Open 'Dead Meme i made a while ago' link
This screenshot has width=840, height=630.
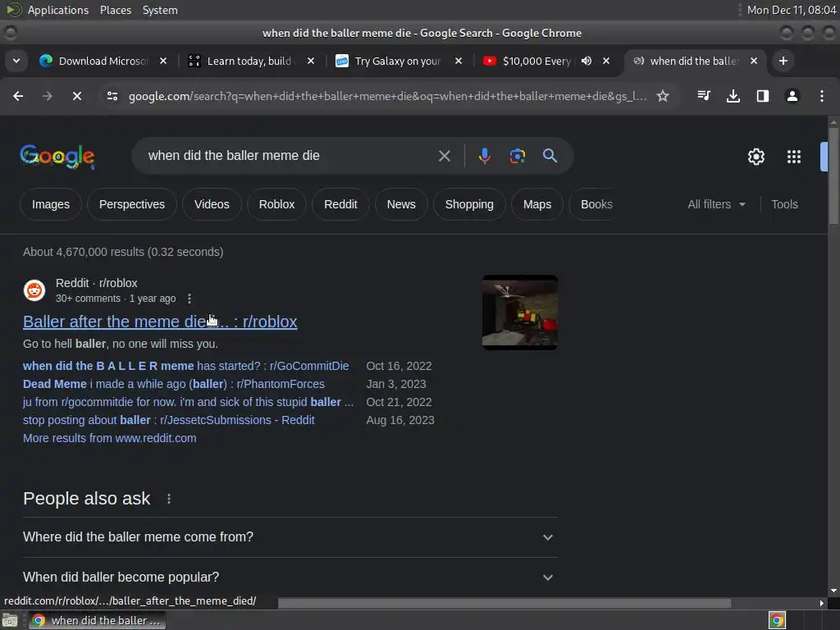coord(174,384)
